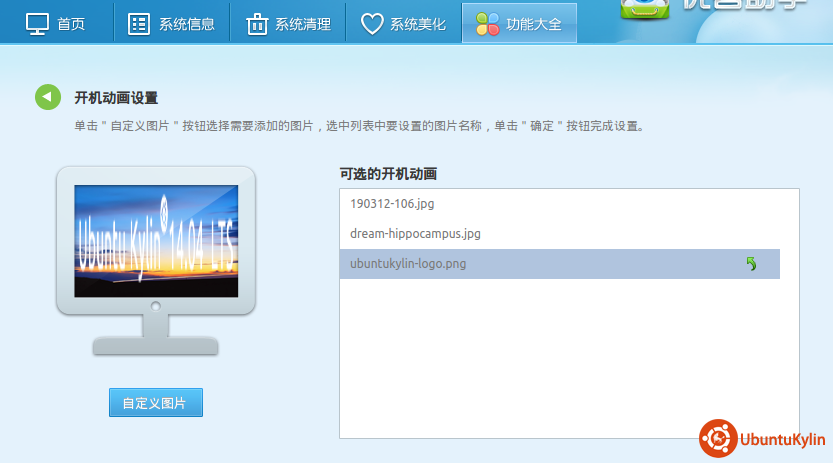Select 190312-106.jpg in the animation list
833x463 pixels.
pyautogui.click(x=392, y=204)
